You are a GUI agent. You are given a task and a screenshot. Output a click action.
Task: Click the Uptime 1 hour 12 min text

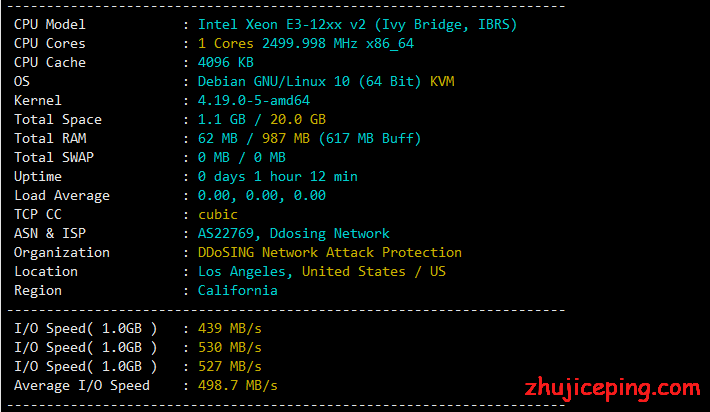pos(306,177)
